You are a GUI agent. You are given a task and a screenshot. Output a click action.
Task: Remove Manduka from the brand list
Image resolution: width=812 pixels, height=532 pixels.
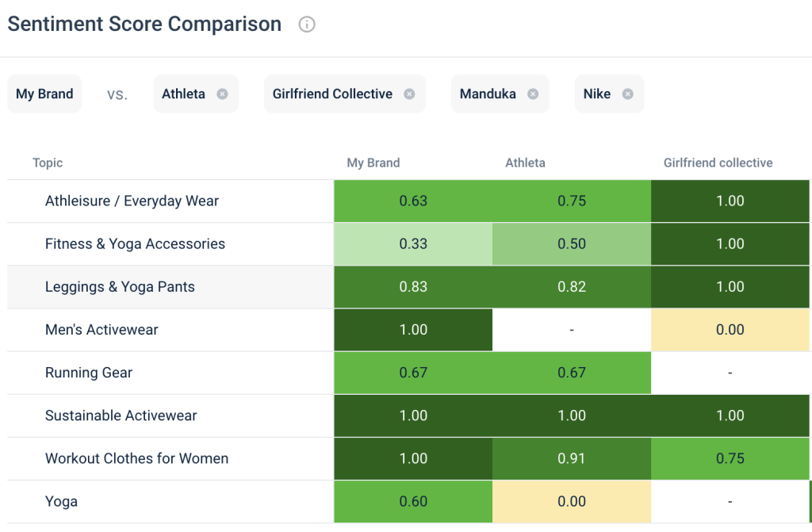point(532,93)
